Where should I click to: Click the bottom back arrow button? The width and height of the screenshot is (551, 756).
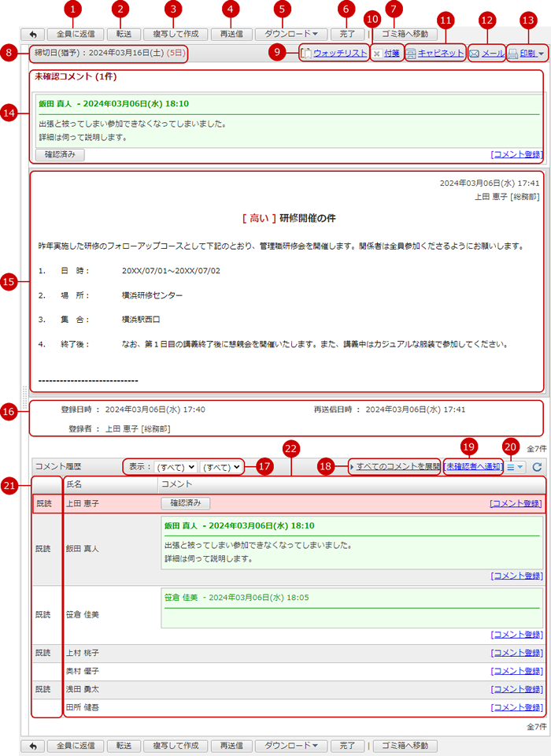coord(33,746)
